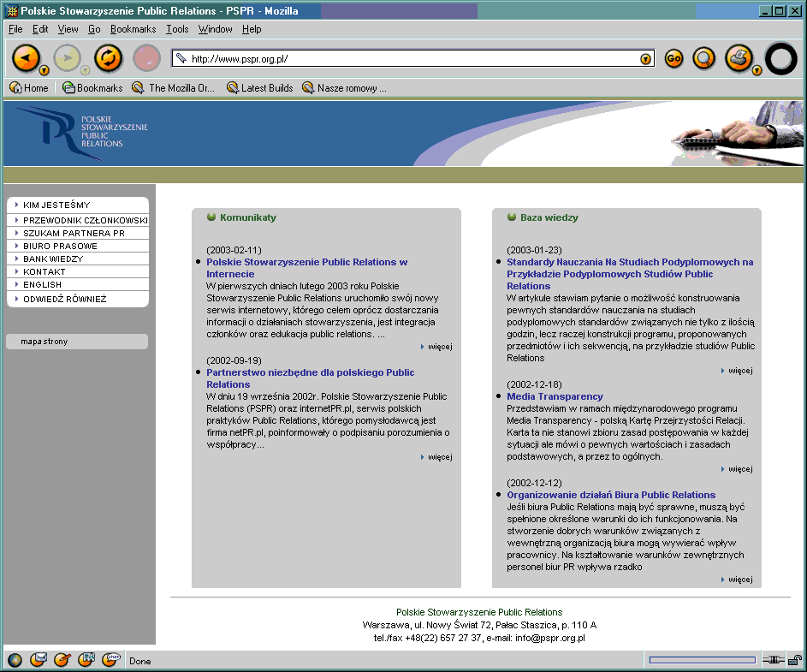Open the URL bar history dropdown

[645, 59]
